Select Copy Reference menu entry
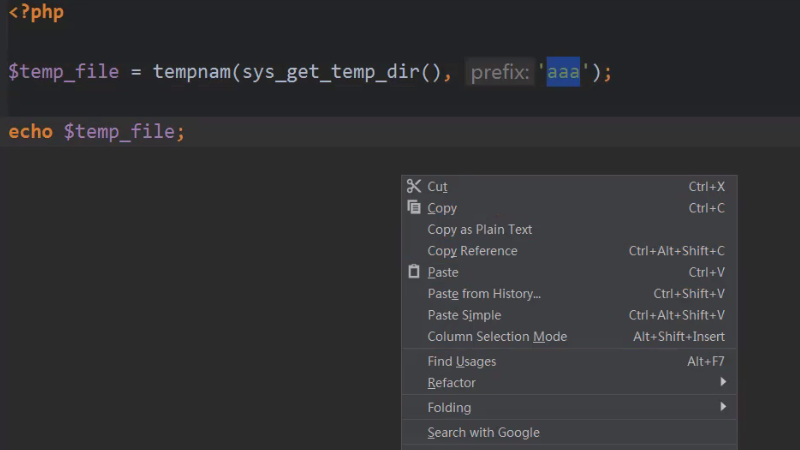This screenshot has height=450, width=800. [472, 251]
